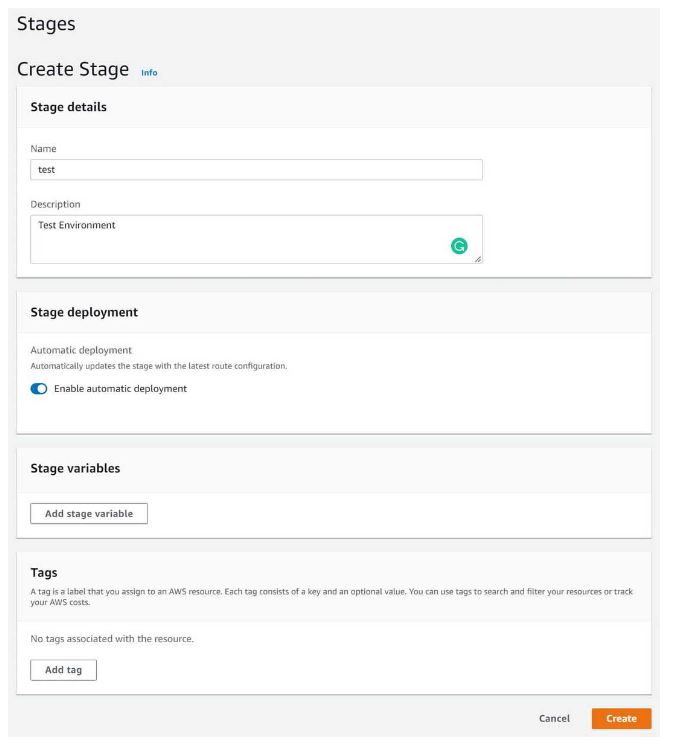
Task: Click the Automatic deployment label
Action: pos(81,350)
